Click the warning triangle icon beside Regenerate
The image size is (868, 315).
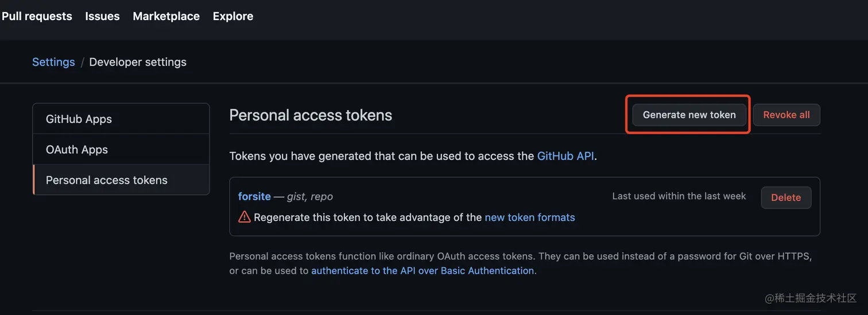pyautogui.click(x=245, y=217)
